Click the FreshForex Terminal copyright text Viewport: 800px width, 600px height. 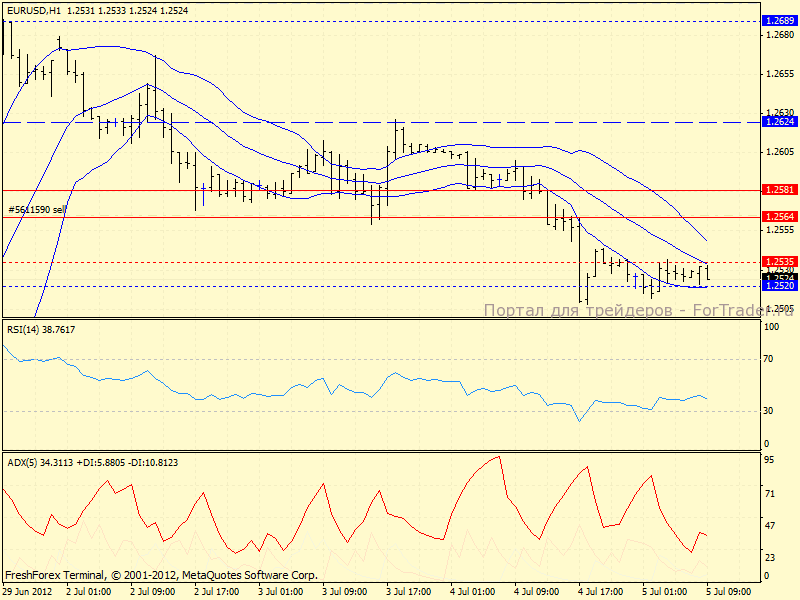click(161, 575)
